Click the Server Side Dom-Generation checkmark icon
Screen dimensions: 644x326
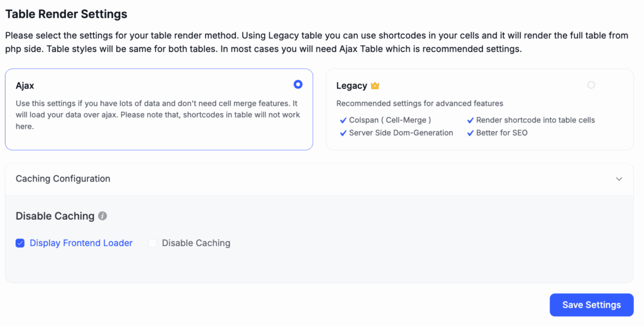343,133
